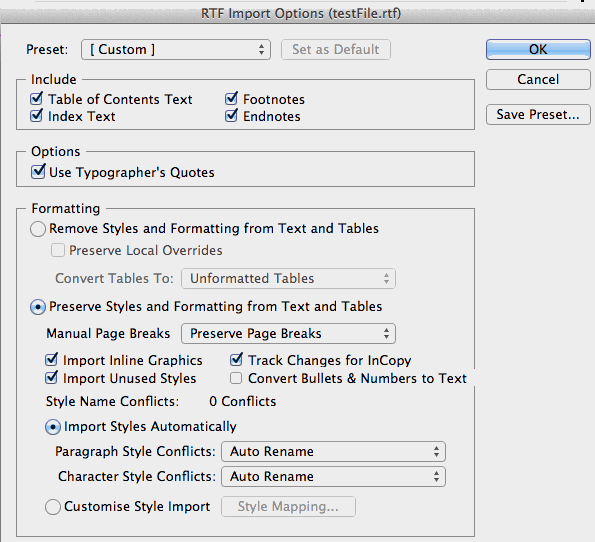Expand Character Style Conflicts dropdown
This screenshot has height=542, width=595.
333,476
